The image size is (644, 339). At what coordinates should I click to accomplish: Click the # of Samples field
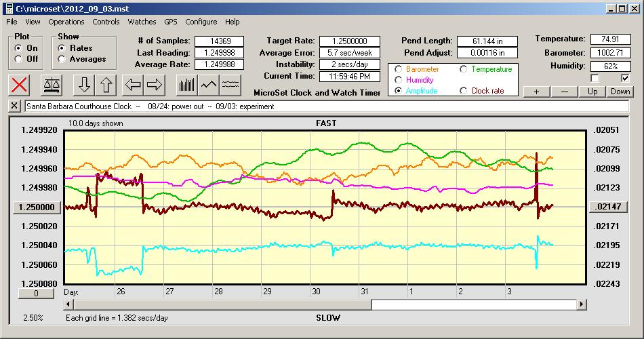point(220,41)
